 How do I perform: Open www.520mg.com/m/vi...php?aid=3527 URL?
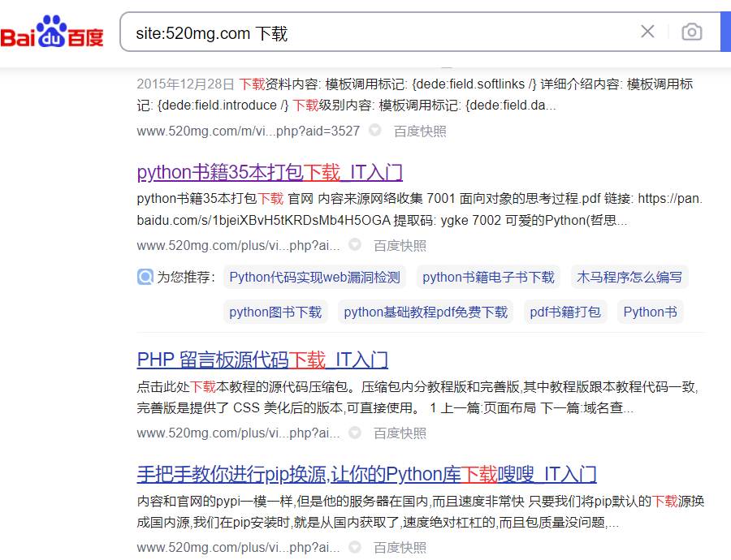[248, 131]
